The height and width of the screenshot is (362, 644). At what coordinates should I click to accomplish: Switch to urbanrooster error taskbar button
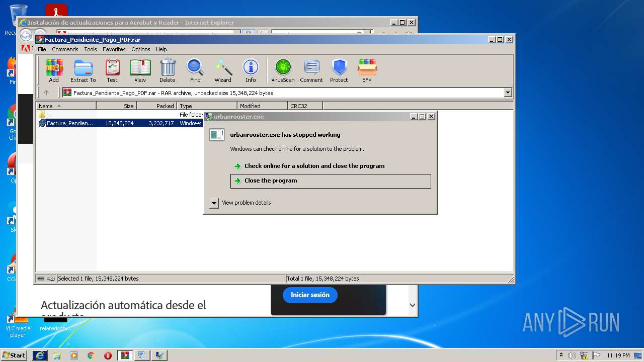(159, 355)
